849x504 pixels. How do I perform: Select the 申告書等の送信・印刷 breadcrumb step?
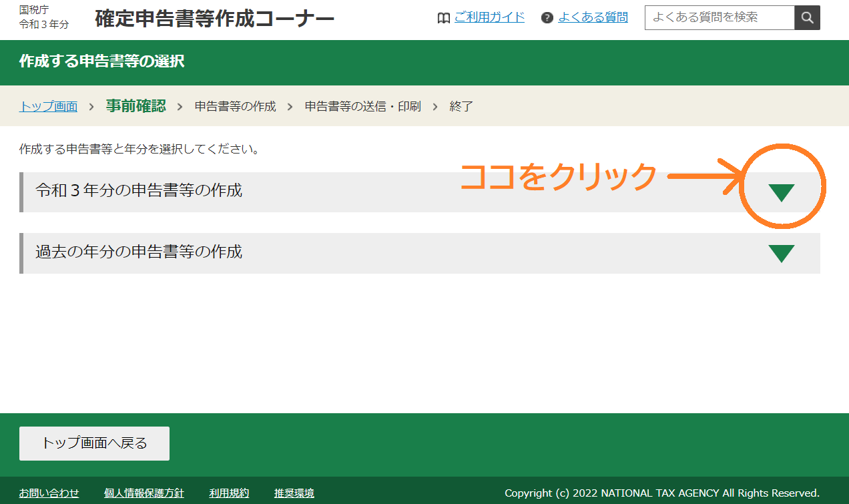click(362, 107)
